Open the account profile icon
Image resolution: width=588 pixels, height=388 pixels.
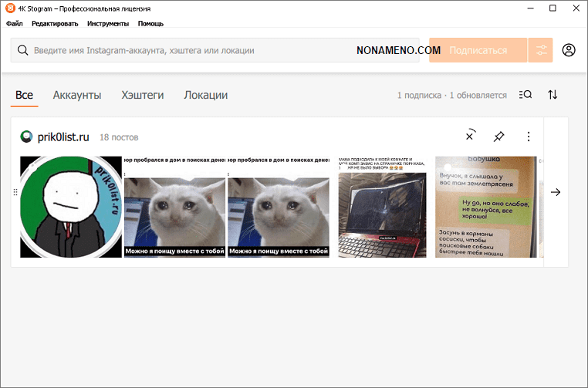coord(569,50)
